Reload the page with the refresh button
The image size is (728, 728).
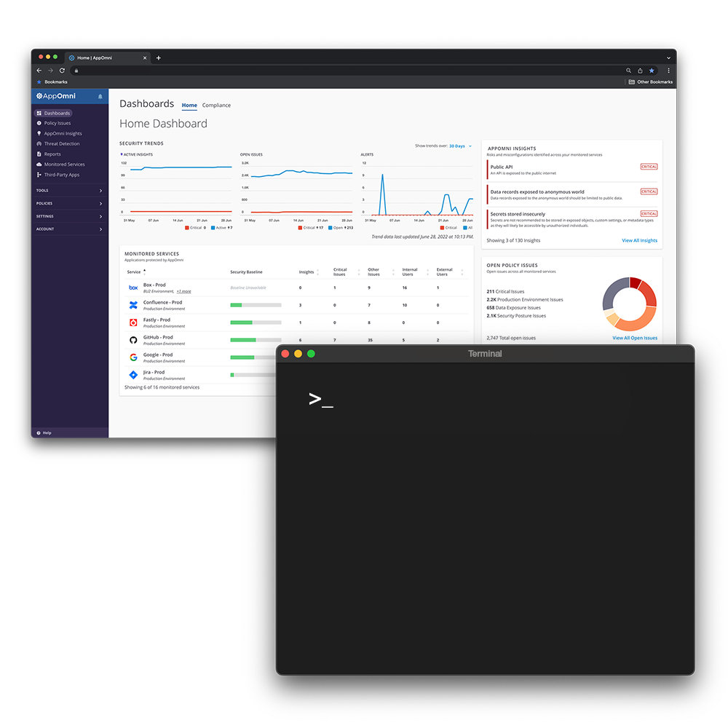[x=62, y=71]
